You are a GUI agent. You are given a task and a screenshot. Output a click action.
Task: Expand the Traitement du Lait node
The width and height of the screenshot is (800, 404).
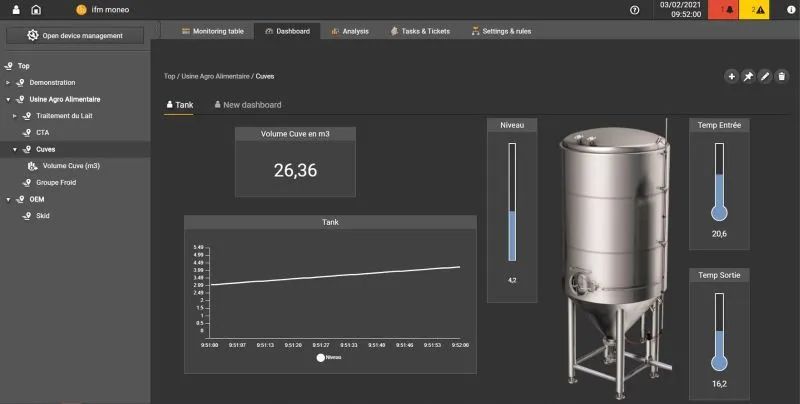(15, 116)
